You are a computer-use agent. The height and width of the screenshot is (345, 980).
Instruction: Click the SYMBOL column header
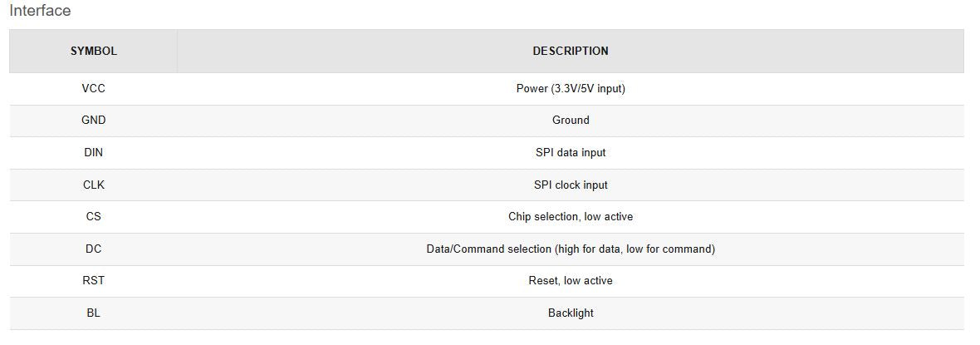coord(93,51)
